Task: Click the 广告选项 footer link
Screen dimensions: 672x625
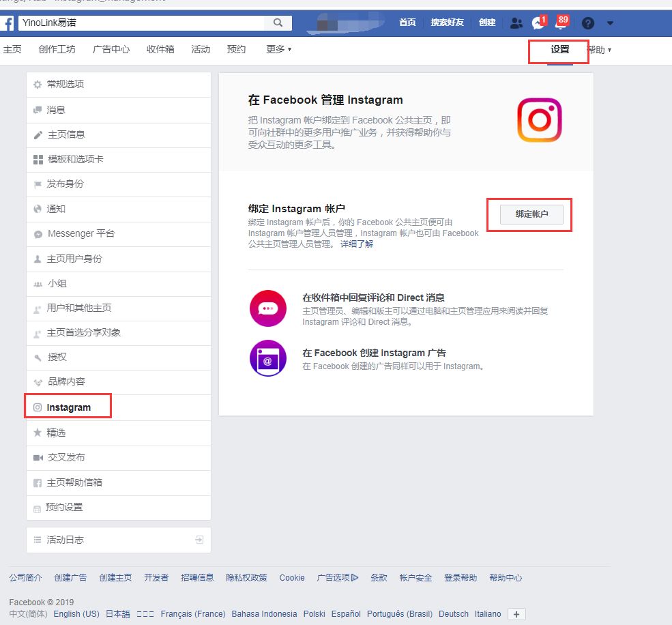Action: 337,578
